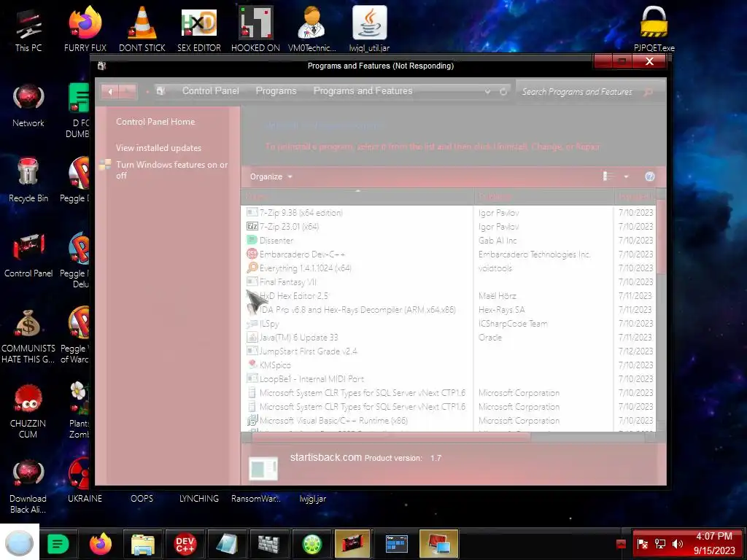Select Java(TM) 6 Update 33 row
747x560 pixels.
click(448, 337)
